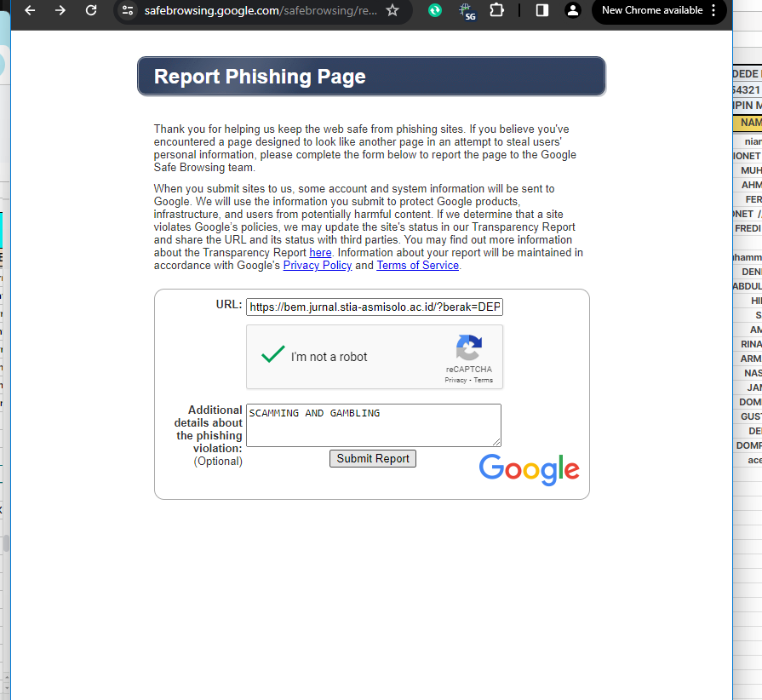This screenshot has width=762, height=700.
Task: Click the reCAPTCHA logo
Action: (469, 347)
